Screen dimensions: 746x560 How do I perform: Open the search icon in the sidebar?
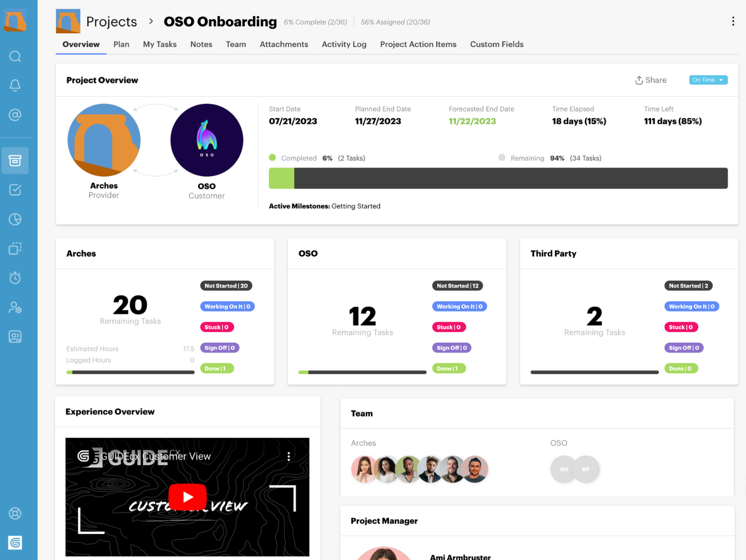tap(15, 56)
